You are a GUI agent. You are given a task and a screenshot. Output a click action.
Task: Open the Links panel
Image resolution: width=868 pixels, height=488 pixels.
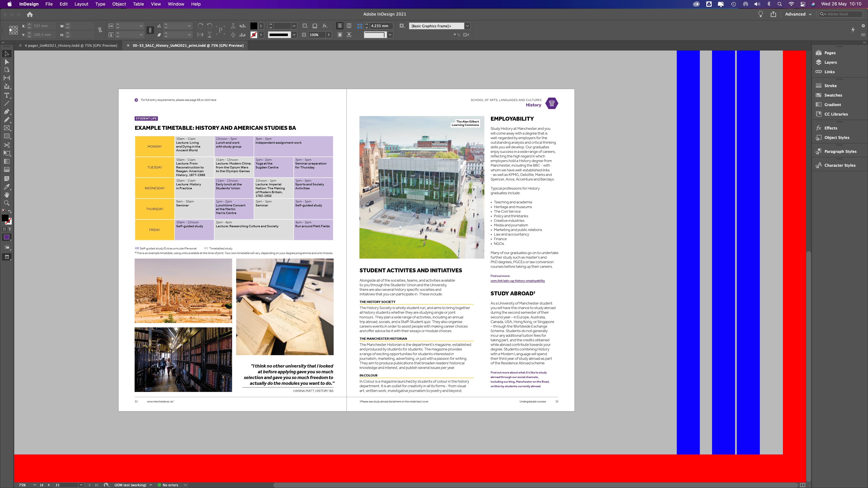click(829, 72)
